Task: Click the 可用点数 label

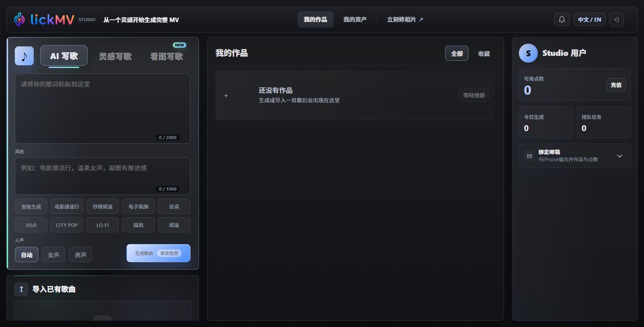Action: [x=534, y=79]
